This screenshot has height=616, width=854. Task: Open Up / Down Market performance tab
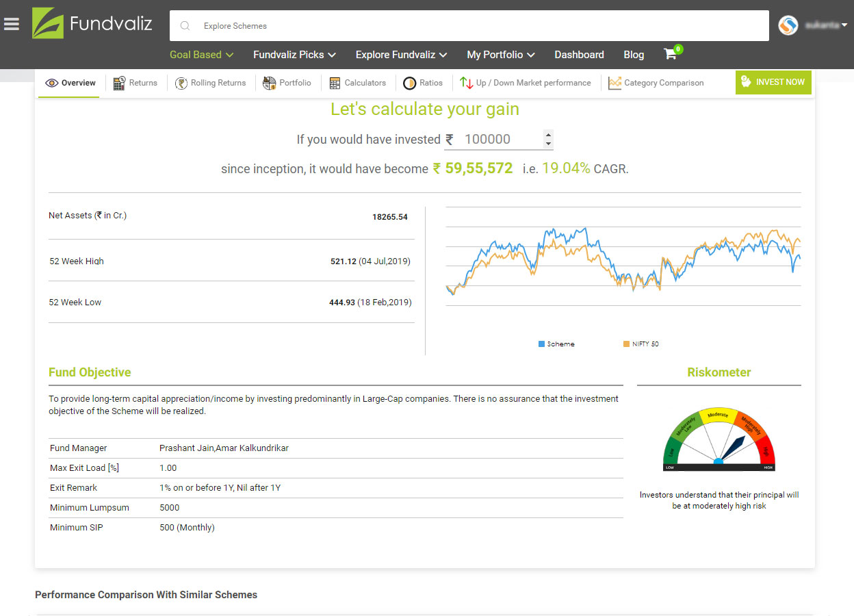coord(525,83)
